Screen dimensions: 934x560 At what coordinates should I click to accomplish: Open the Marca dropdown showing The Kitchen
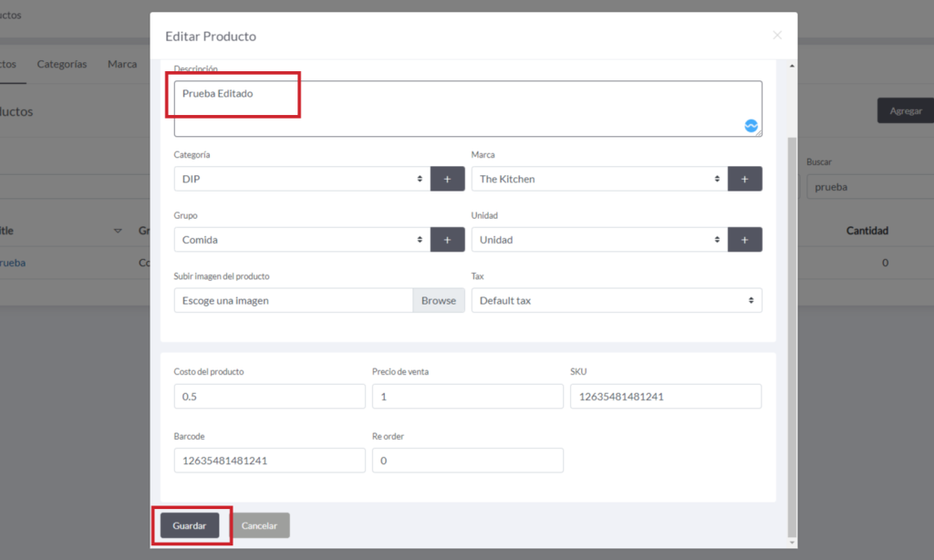click(598, 179)
